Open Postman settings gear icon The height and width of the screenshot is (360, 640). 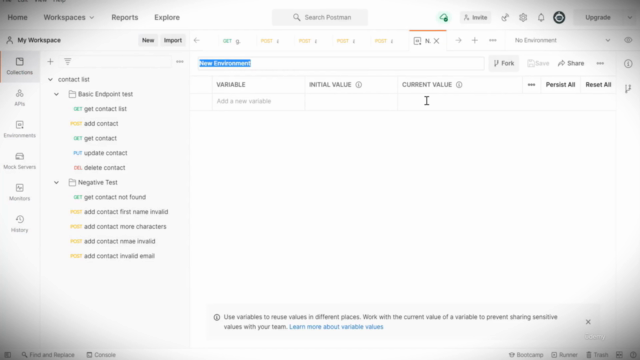point(523,18)
